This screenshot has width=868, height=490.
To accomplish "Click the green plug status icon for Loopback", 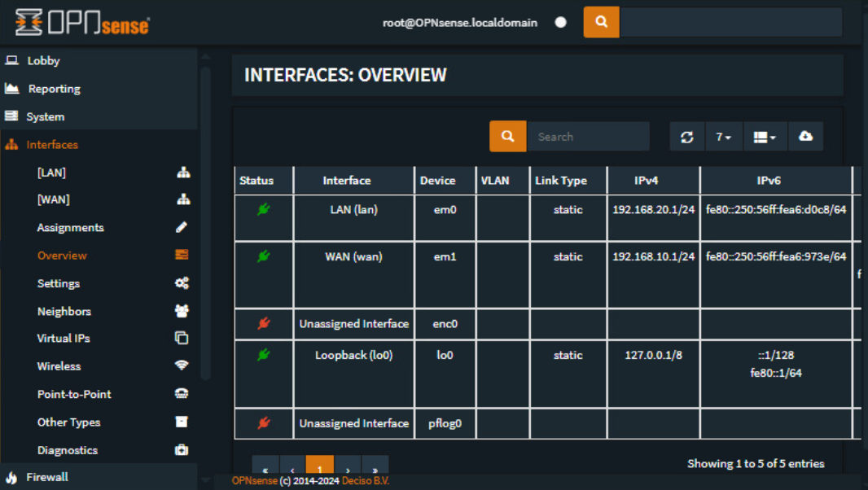I will tap(264, 354).
